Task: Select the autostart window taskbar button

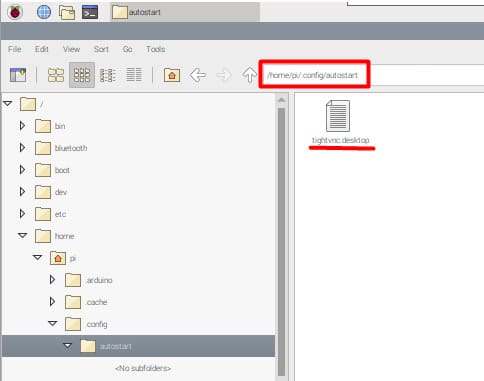Action: [x=185, y=12]
